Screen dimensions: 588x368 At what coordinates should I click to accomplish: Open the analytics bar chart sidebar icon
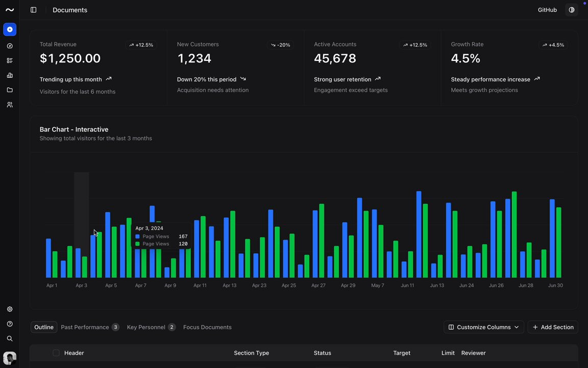point(10,75)
